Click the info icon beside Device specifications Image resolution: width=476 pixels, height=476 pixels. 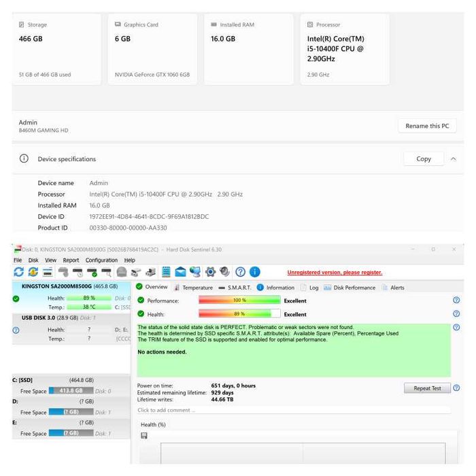(x=24, y=158)
